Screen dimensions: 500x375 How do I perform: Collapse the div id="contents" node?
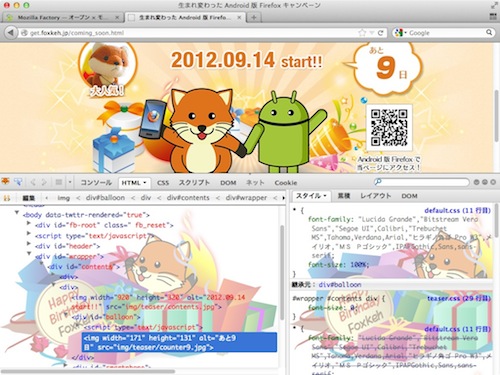coord(42,264)
